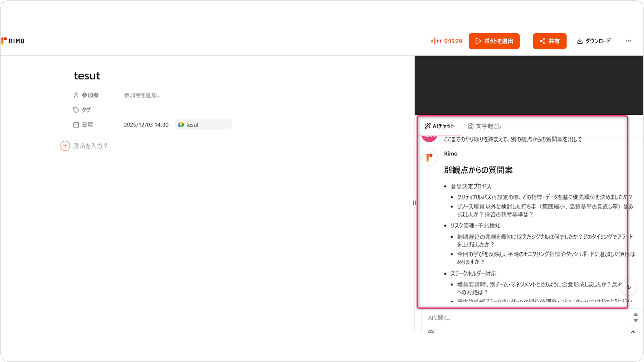Click the document title tesut
Screen dimensions: 644x362
click(x=87, y=76)
